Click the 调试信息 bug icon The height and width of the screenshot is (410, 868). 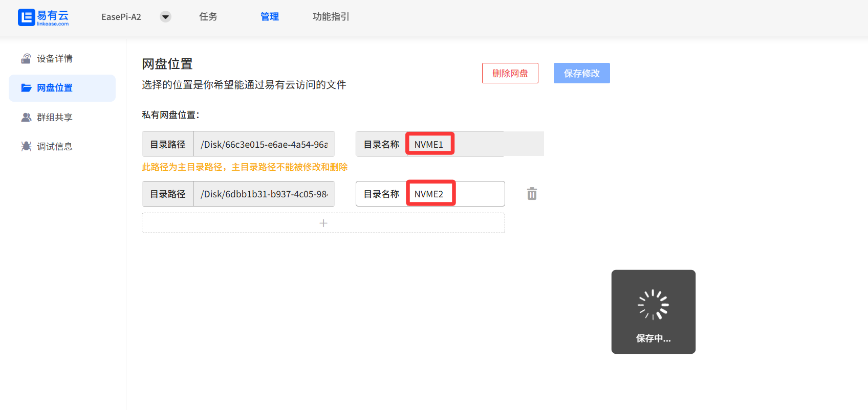[26, 146]
